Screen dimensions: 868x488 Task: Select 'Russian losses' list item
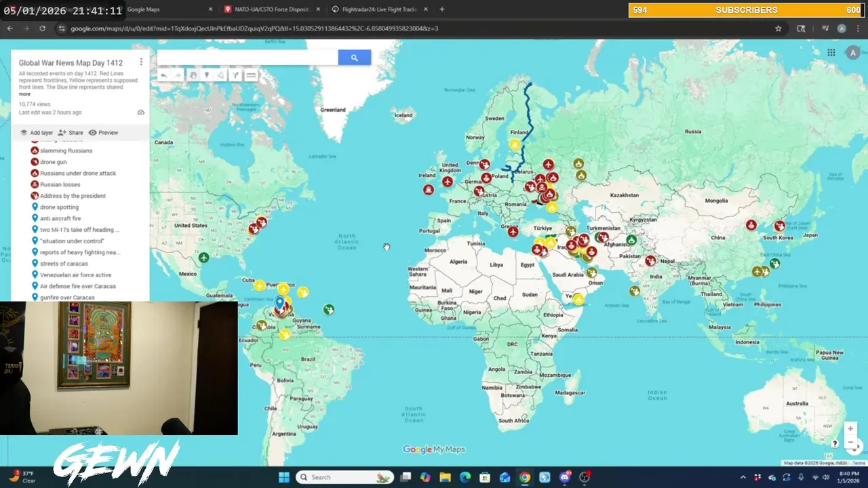pyautogui.click(x=60, y=184)
